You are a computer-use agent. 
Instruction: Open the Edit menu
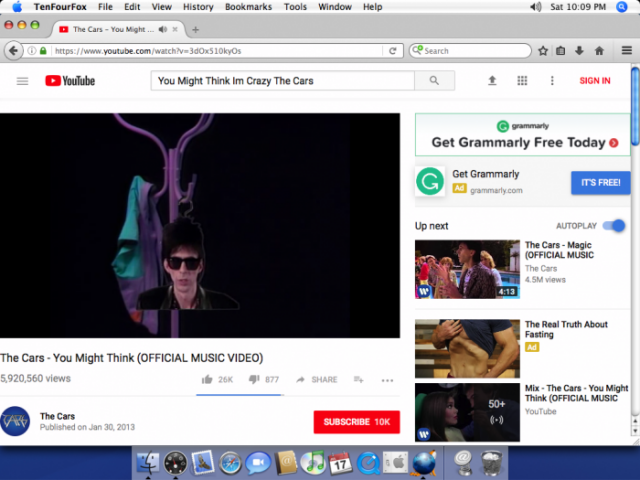tap(132, 7)
